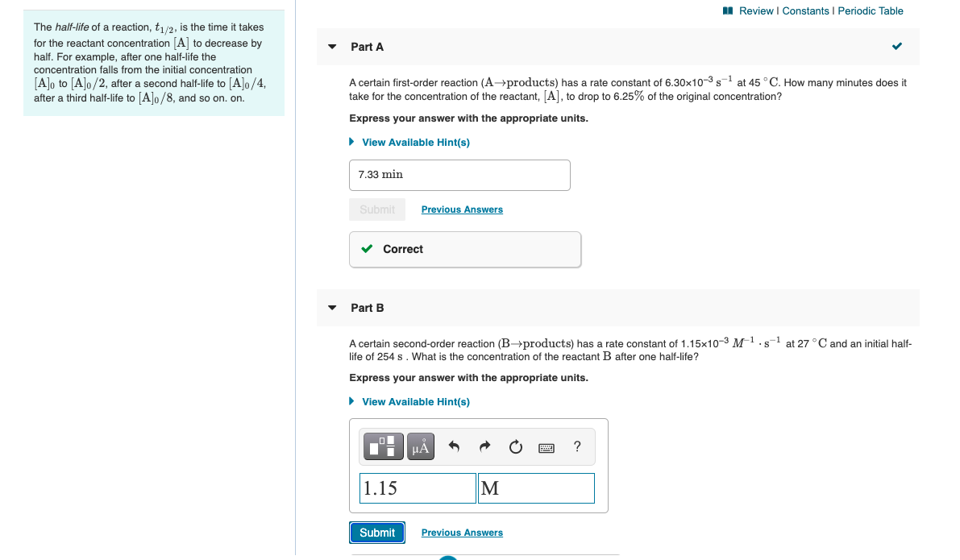The image size is (960, 560).
Task: Collapse the Part A section
Action: point(332,47)
